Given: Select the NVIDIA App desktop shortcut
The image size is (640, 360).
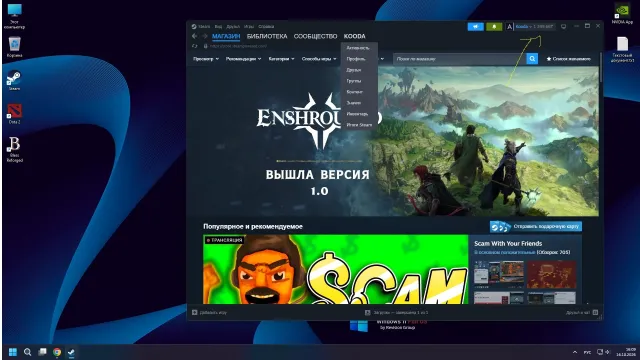Looking at the screenshot, I should click(622, 13).
